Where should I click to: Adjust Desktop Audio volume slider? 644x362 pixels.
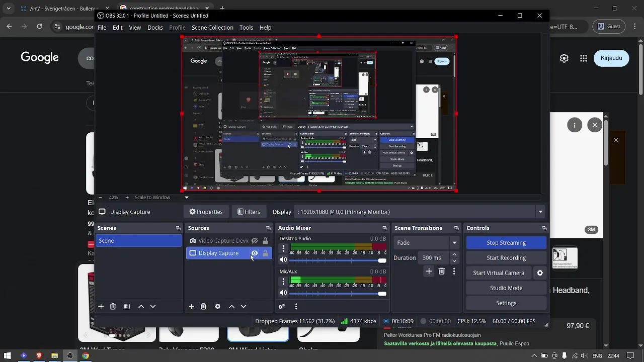pyautogui.click(x=338, y=260)
